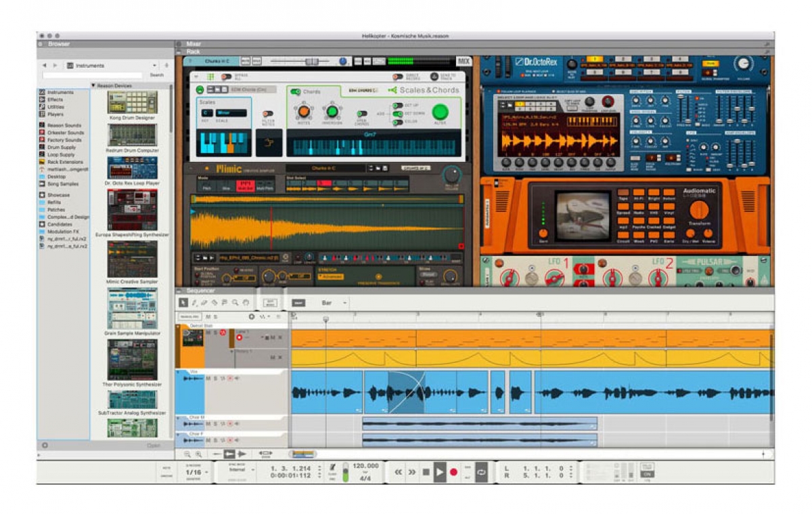Click the Fast Forward button in transport
The image size is (812, 514).
point(412,471)
